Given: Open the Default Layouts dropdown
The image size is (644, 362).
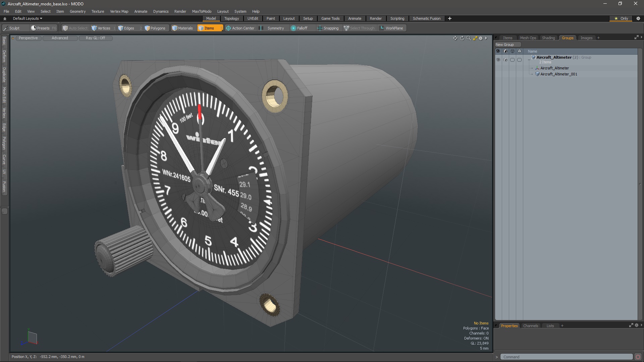Looking at the screenshot, I should 28,18.
